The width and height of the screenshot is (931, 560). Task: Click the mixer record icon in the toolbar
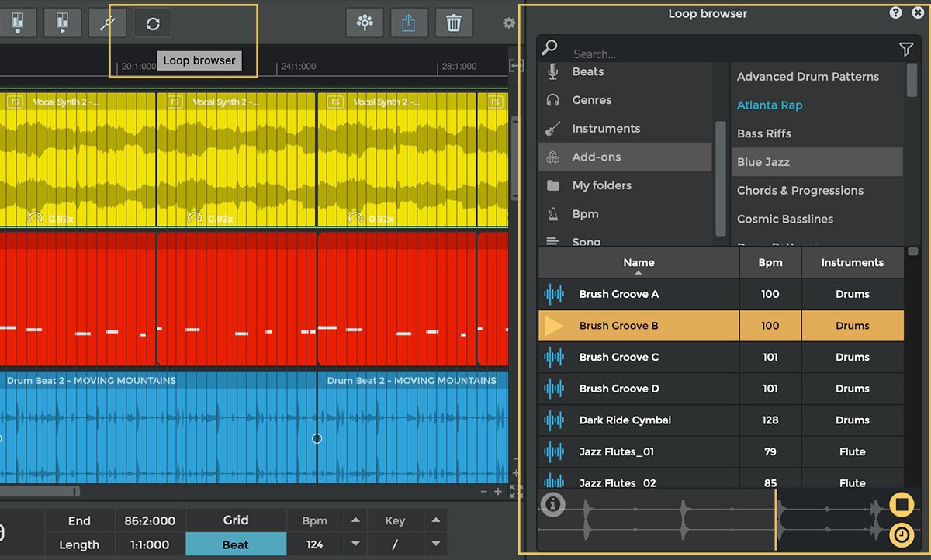pyautogui.click(x=17, y=23)
